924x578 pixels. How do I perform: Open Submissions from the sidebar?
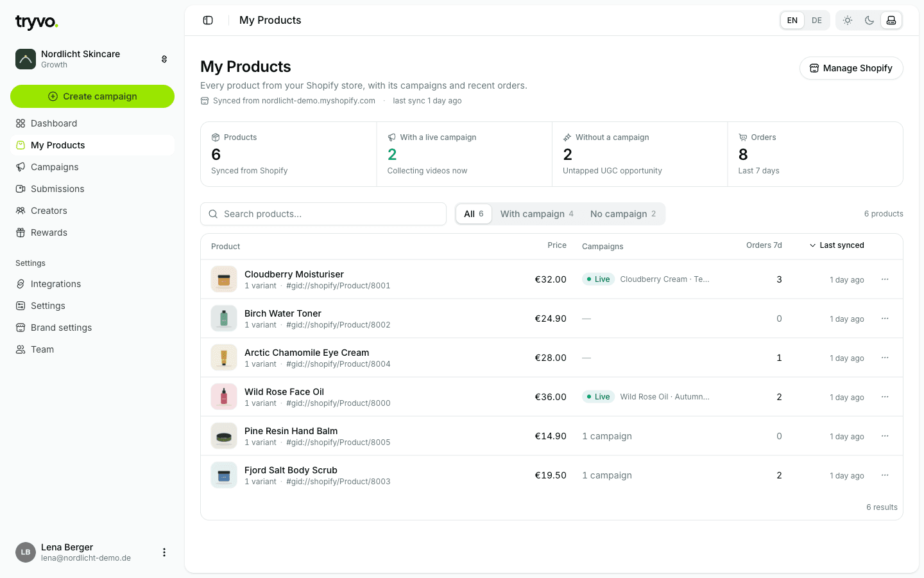tap(92, 189)
